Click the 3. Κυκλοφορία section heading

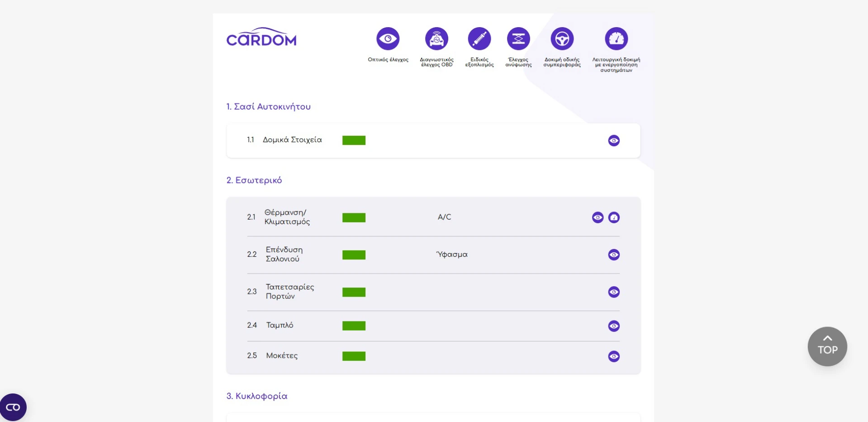pyautogui.click(x=256, y=396)
